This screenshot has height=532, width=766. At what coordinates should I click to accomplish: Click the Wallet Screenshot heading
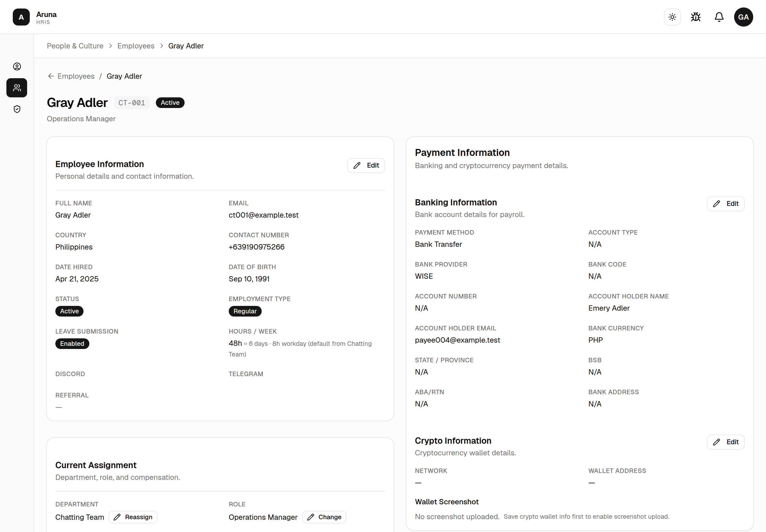click(x=447, y=502)
